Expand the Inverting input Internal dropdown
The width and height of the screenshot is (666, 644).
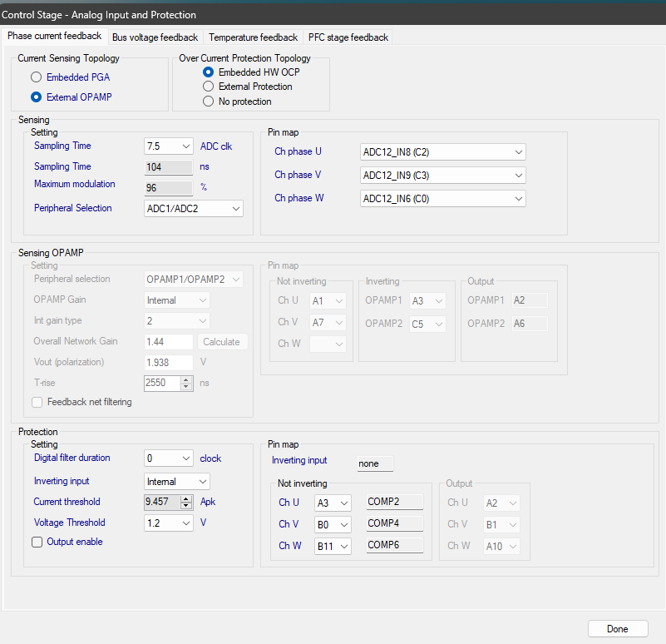point(177,482)
